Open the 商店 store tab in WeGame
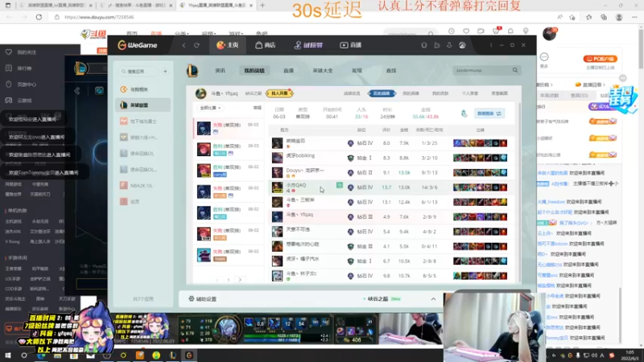This screenshot has height=362, width=644. tap(266, 45)
